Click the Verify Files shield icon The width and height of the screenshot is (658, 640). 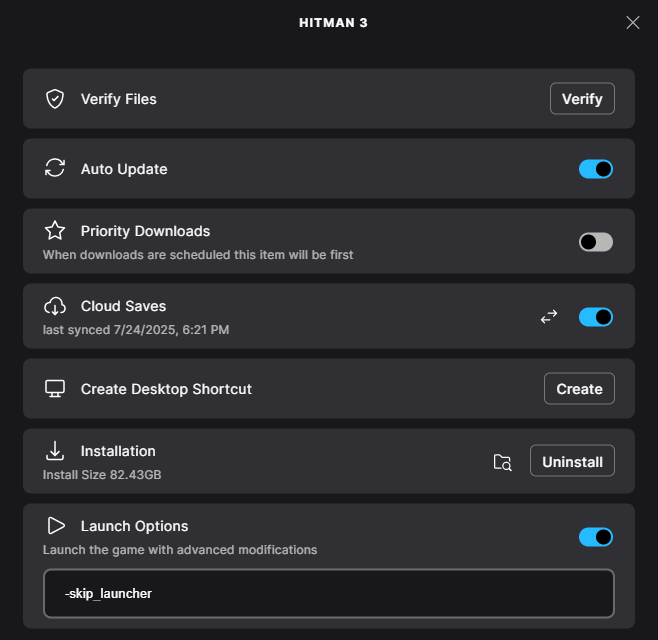(55, 99)
